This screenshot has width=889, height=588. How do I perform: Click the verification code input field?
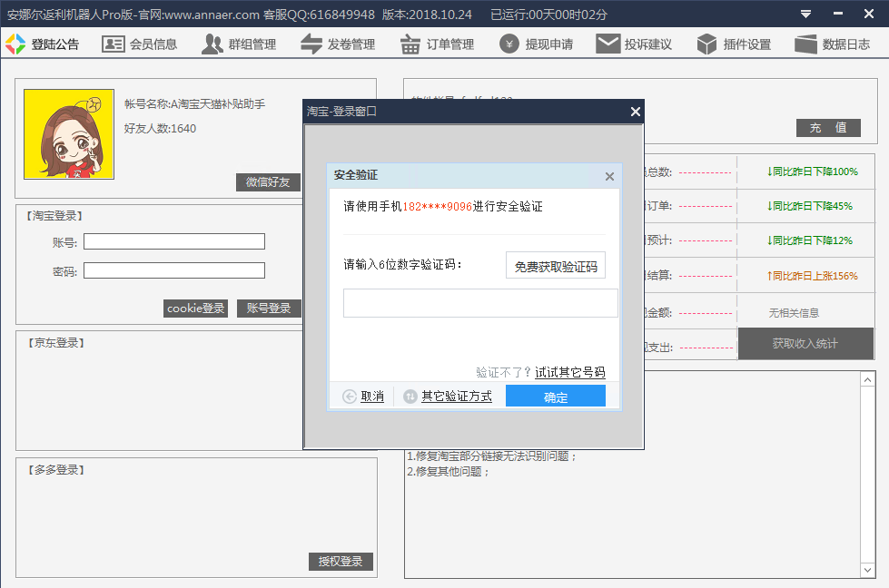point(480,303)
